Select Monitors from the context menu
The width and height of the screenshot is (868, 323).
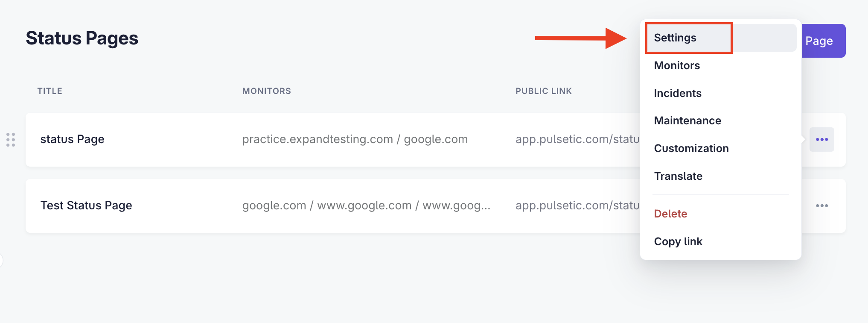pos(721,65)
